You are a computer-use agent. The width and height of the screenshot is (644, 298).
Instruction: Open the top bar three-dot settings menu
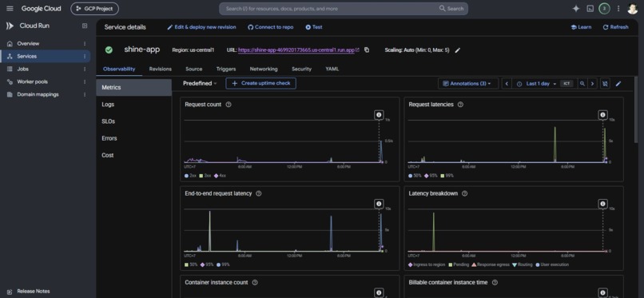click(x=618, y=9)
